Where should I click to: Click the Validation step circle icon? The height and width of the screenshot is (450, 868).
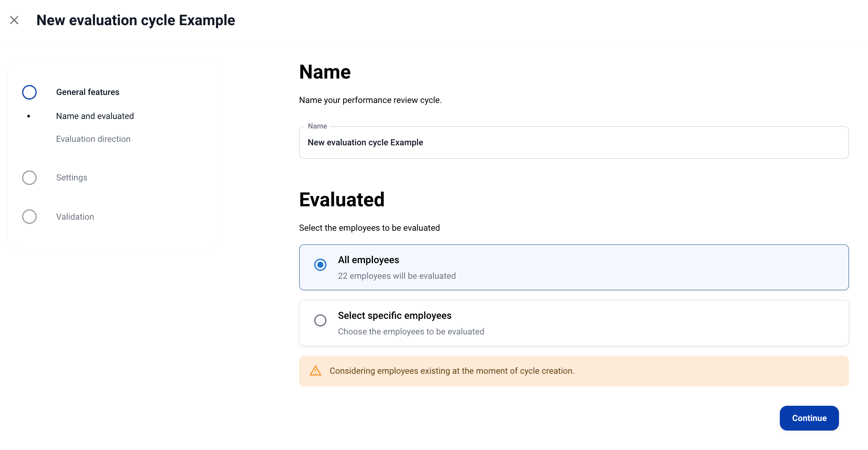29,217
